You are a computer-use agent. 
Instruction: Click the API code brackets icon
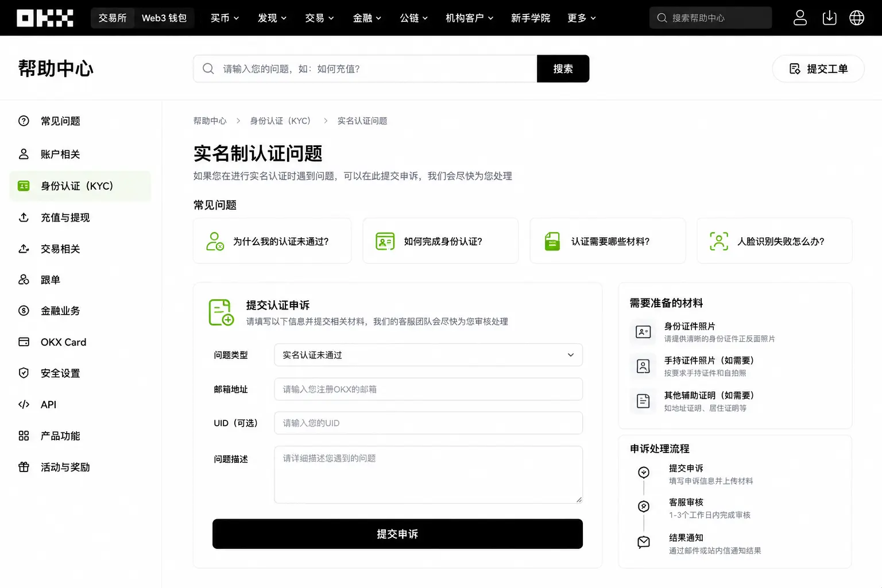pyautogui.click(x=24, y=404)
